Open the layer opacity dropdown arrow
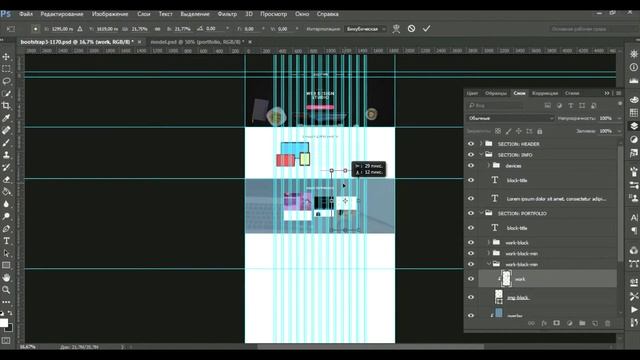 click(619, 118)
